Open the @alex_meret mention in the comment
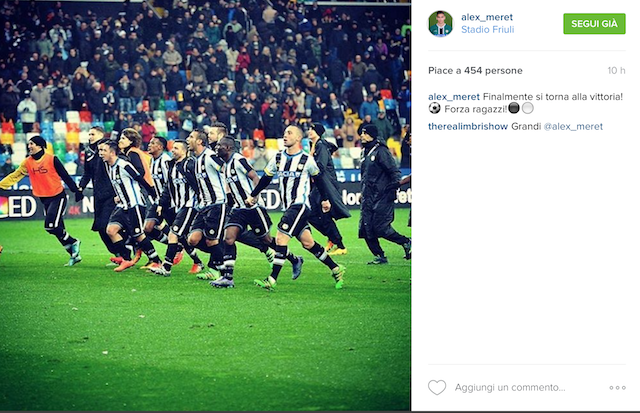Image resolution: width=640 pixels, height=413 pixels. tap(573, 127)
